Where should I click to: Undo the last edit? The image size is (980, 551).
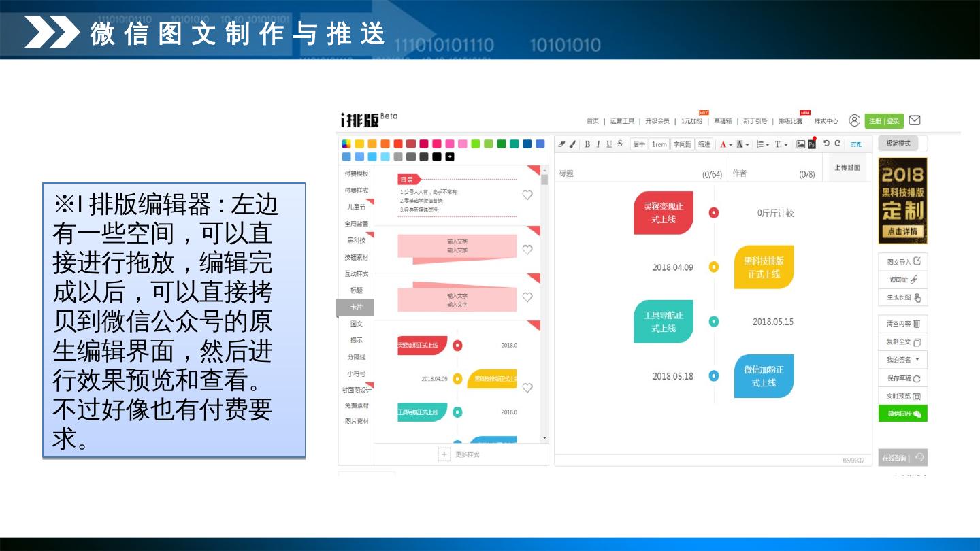point(827,144)
